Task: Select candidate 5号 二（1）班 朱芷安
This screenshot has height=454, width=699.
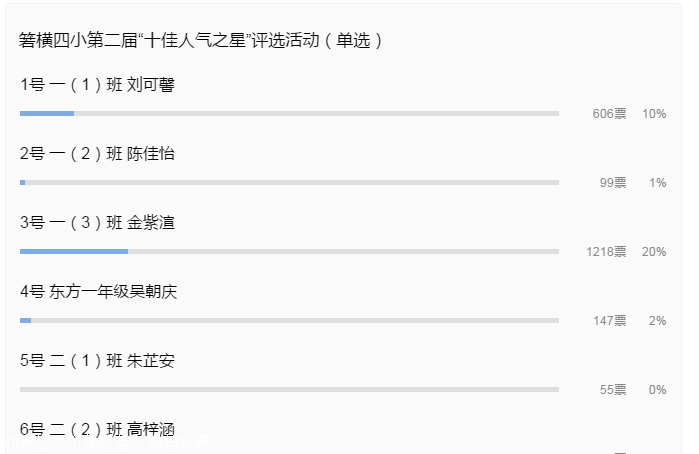Action: (97, 361)
